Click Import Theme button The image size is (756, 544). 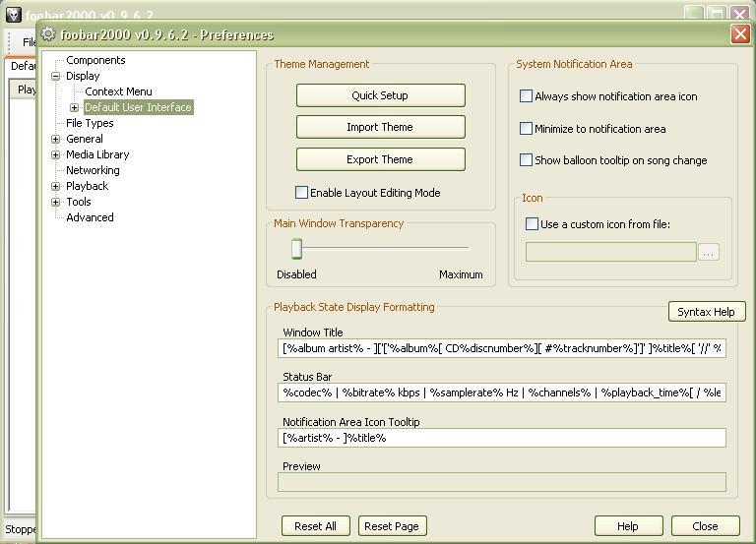(x=380, y=127)
